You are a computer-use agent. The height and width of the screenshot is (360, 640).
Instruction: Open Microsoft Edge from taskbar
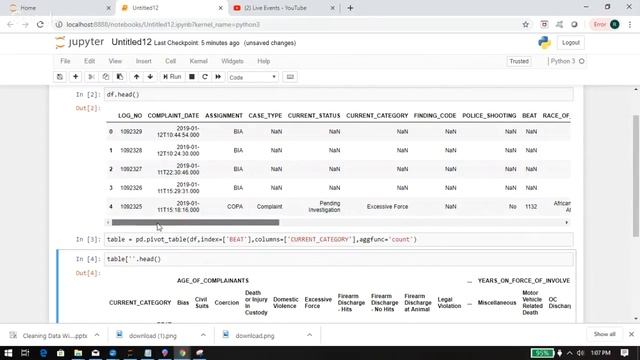43,353
